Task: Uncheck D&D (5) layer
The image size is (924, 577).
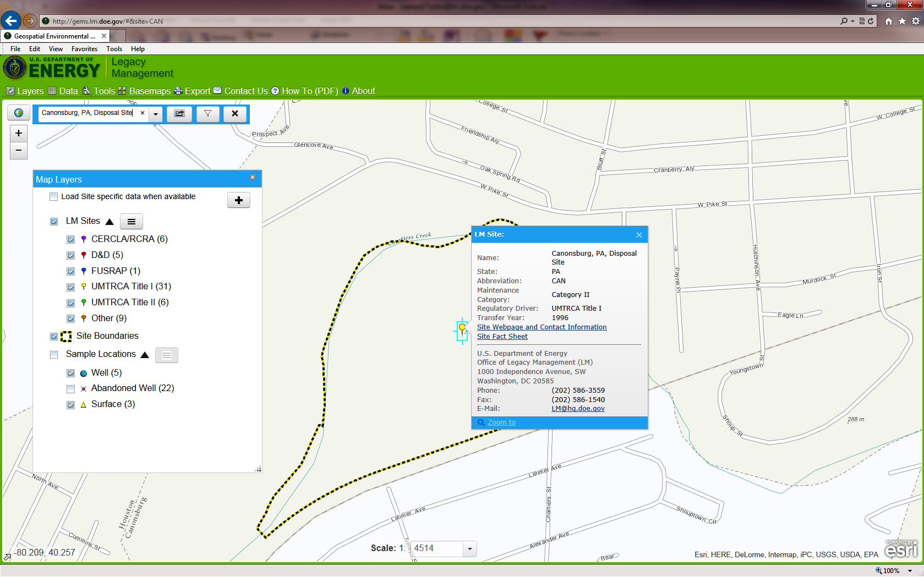Action: pyautogui.click(x=70, y=255)
